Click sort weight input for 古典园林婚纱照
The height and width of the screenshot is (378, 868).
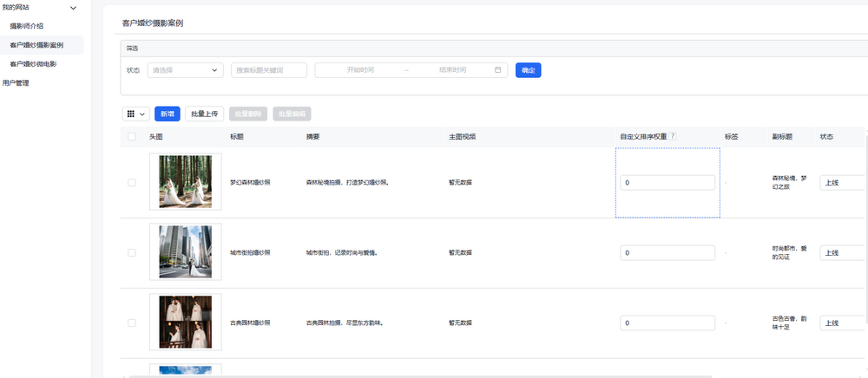coord(667,323)
